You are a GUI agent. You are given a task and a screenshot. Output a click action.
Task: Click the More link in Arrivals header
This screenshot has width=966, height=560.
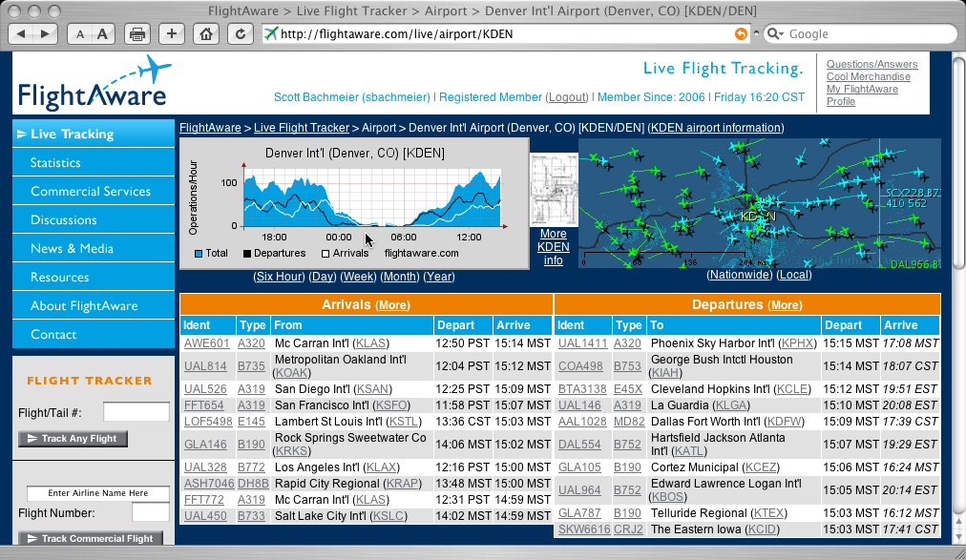point(393,305)
